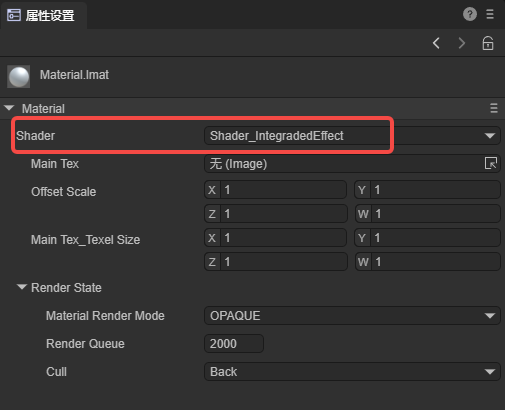Open the Shader dropdown list
505x410 pixels.
tap(352, 136)
